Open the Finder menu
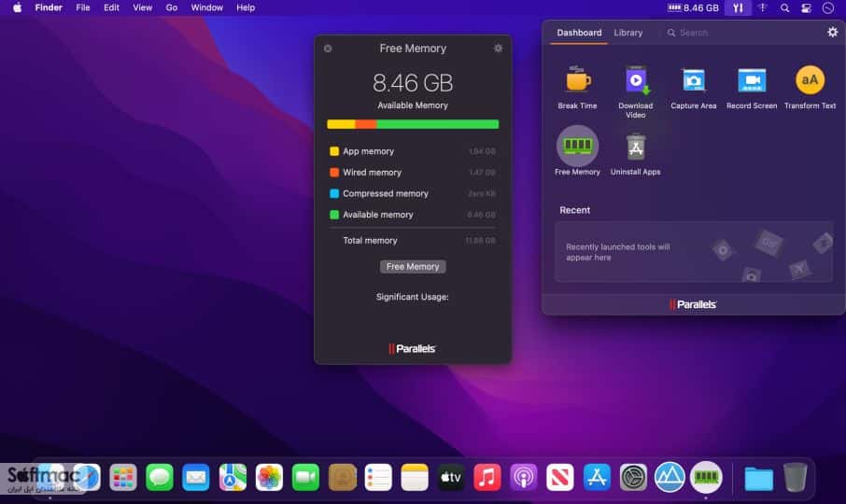This screenshot has width=846, height=504. pos(49,7)
